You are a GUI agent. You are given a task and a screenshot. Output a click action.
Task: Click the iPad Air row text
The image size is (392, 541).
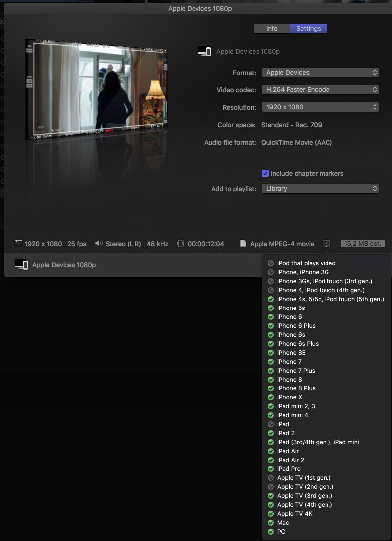tap(288, 451)
